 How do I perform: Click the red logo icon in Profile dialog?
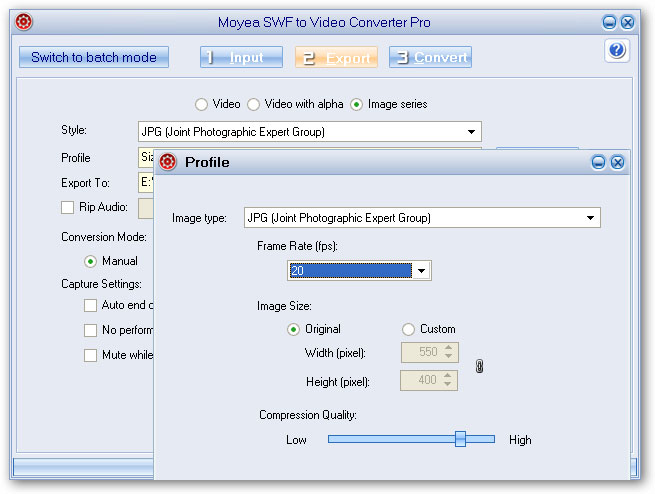point(168,162)
